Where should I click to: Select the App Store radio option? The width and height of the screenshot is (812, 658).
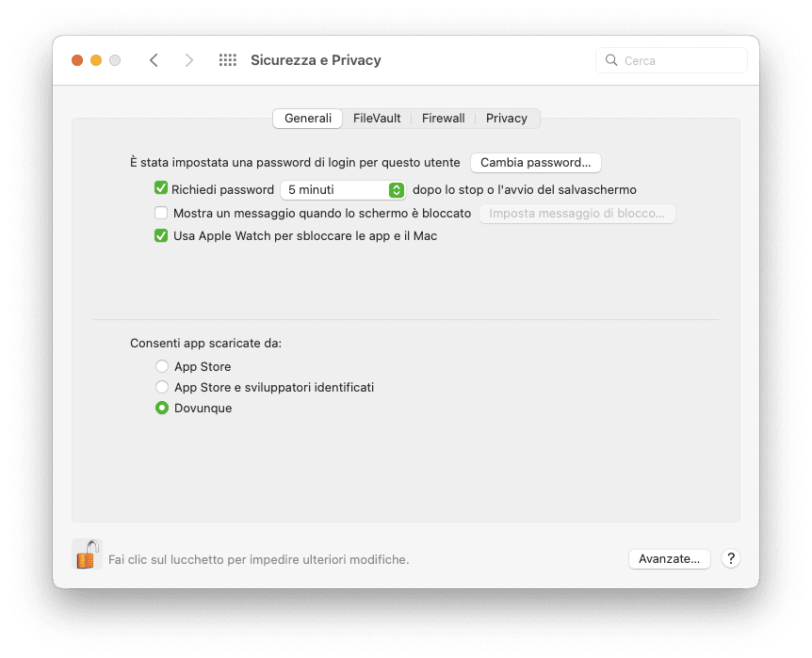tap(162, 366)
